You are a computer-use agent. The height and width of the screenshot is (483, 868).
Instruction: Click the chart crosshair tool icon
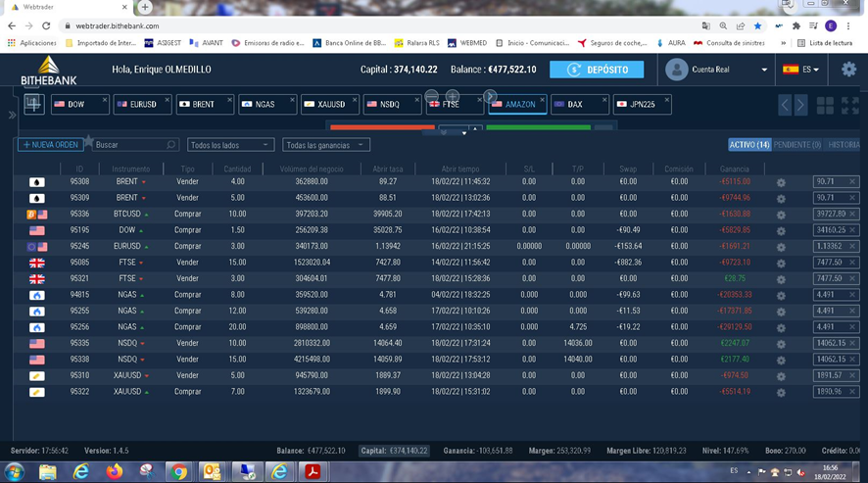[x=33, y=104]
